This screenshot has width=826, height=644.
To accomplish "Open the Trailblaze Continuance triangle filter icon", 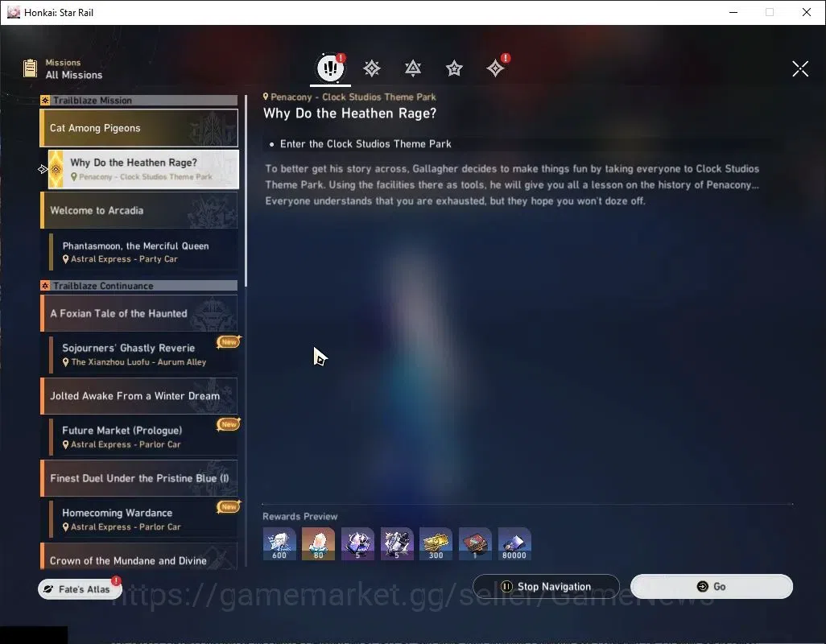I will [413, 68].
